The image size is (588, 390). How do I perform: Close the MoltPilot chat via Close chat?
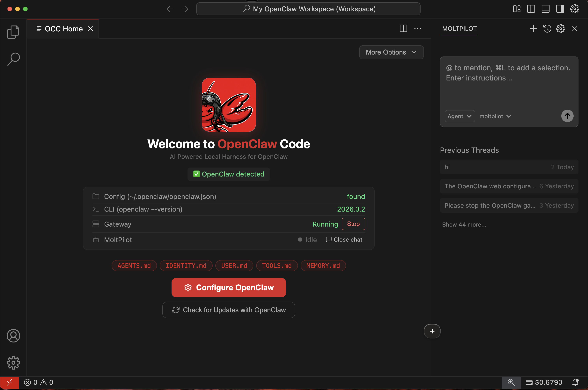pyautogui.click(x=344, y=240)
